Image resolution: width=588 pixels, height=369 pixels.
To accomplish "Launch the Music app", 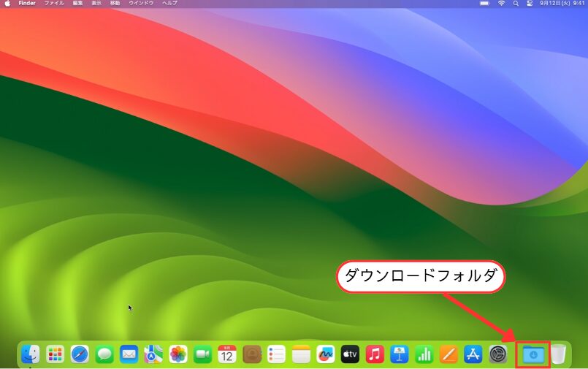I will point(375,354).
